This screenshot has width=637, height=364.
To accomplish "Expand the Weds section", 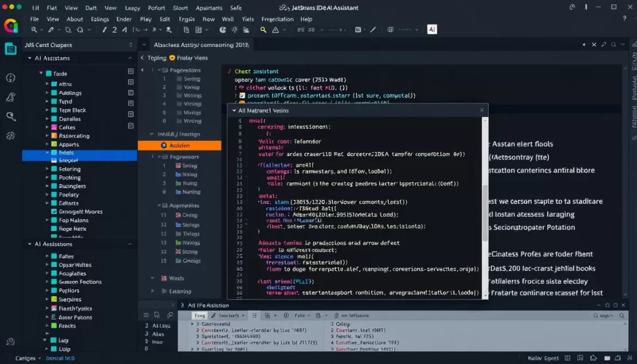I will point(152,278).
